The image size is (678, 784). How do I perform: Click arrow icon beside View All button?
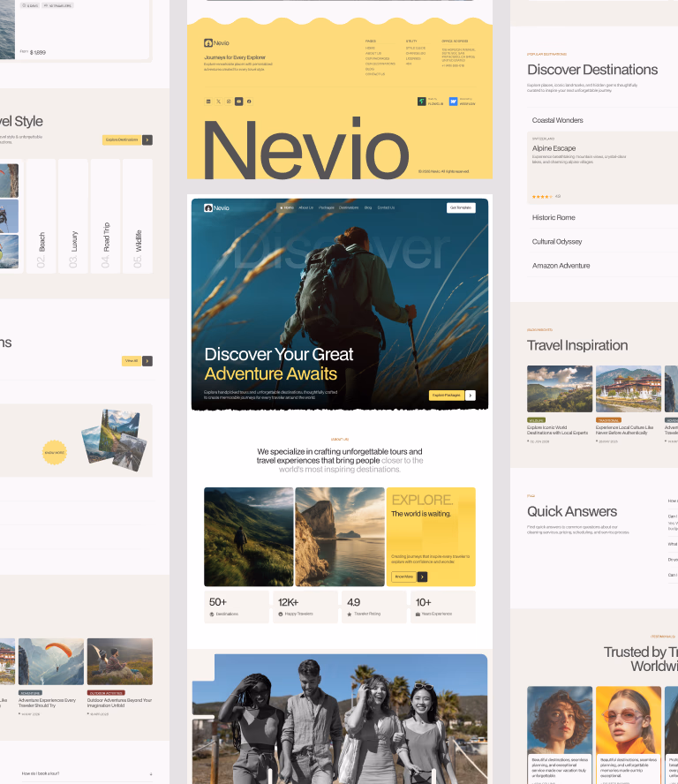click(x=147, y=361)
